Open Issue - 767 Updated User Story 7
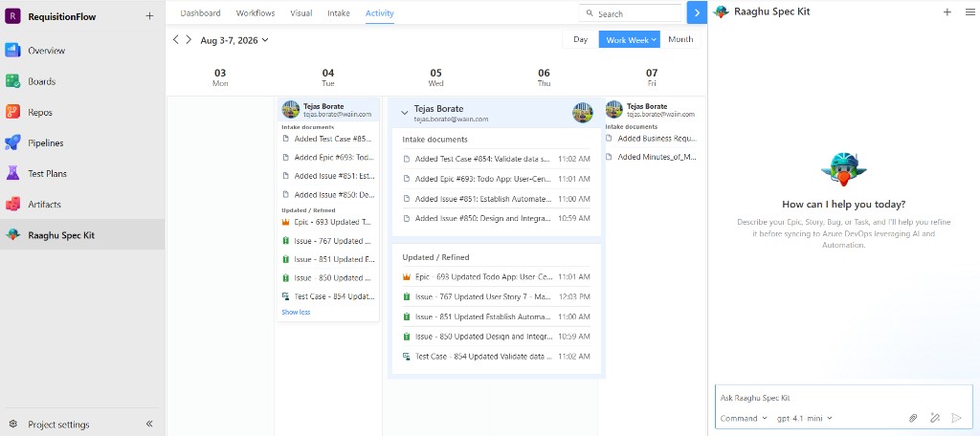The height and width of the screenshot is (436, 980). pyautogui.click(x=497, y=296)
